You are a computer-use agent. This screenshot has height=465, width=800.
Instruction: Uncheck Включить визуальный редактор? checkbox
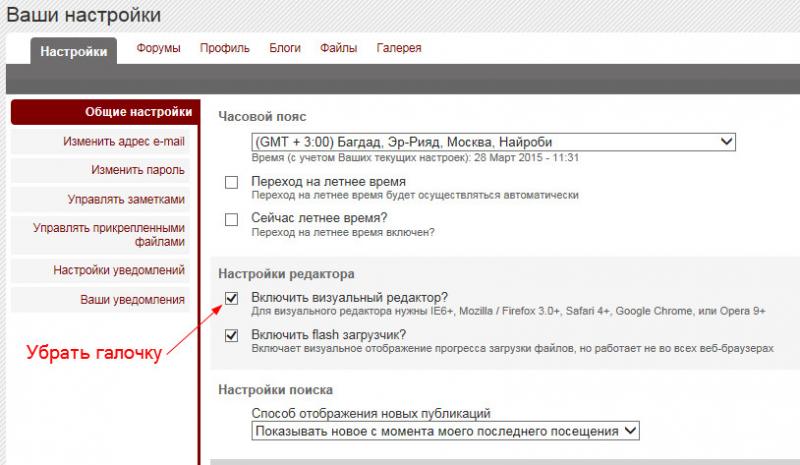(x=232, y=298)
